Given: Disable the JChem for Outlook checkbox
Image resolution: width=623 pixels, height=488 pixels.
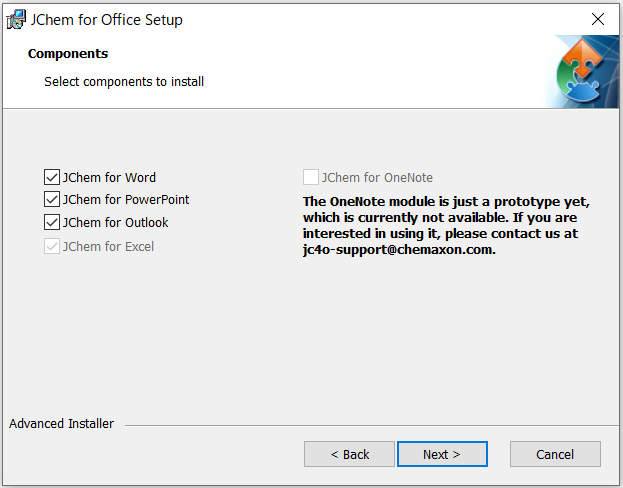Looking at the screenshot, I should point(52,223).
